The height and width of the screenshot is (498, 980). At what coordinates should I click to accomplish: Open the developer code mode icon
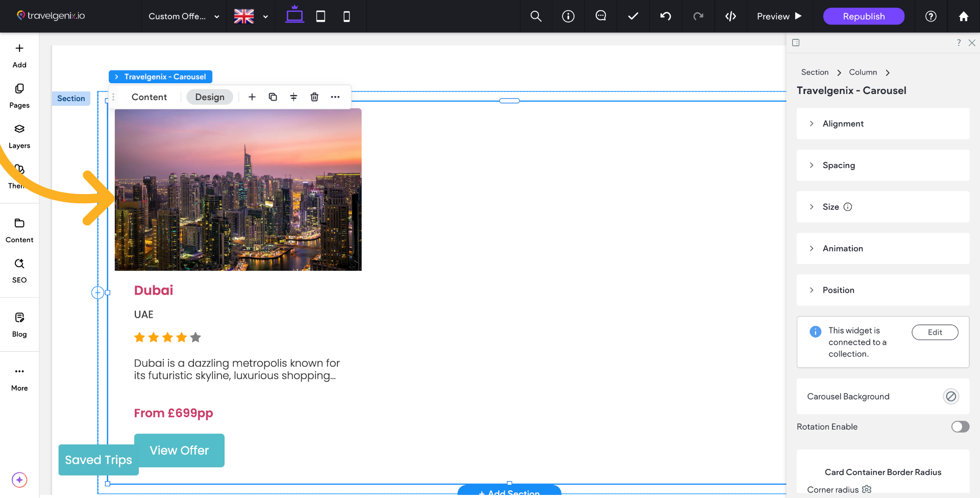point(730,16)
